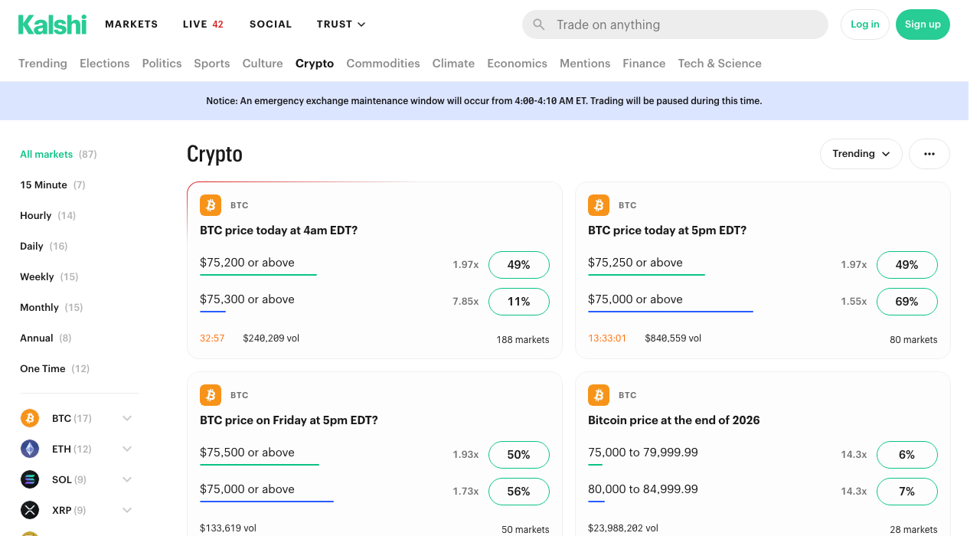
Task: Click the XRP coin icon in sidebar
Action: point(30,510)
